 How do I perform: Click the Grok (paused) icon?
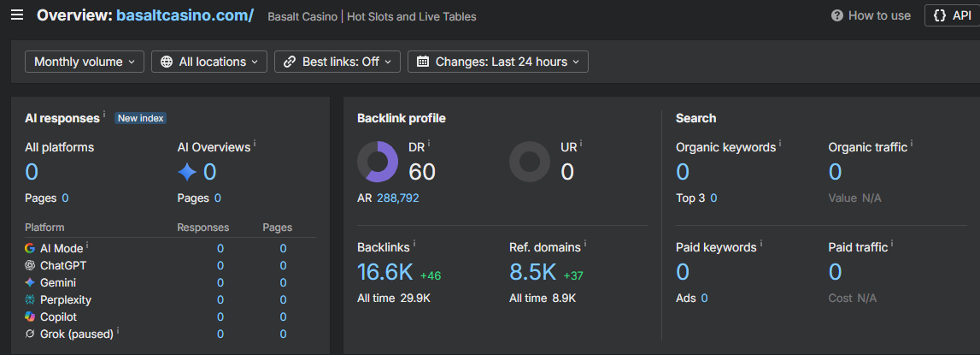29,334
